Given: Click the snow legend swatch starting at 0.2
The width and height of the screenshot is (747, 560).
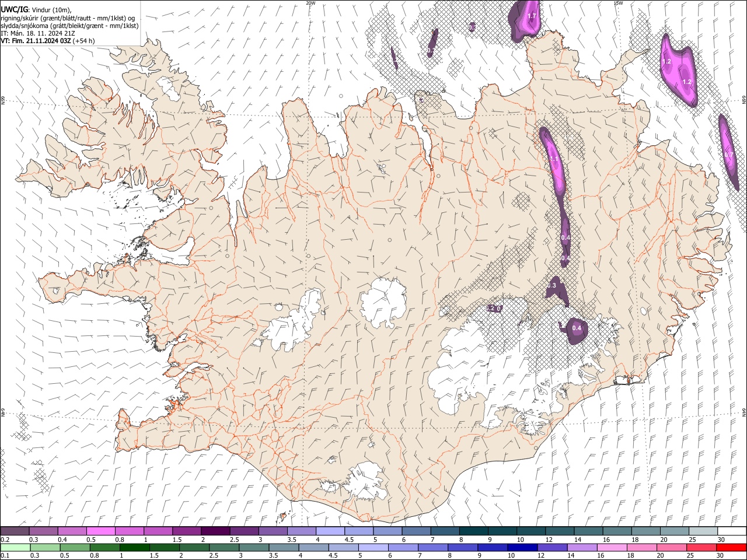Looking at the screenshot, I should pyautogui.click(x=15, y=531).
